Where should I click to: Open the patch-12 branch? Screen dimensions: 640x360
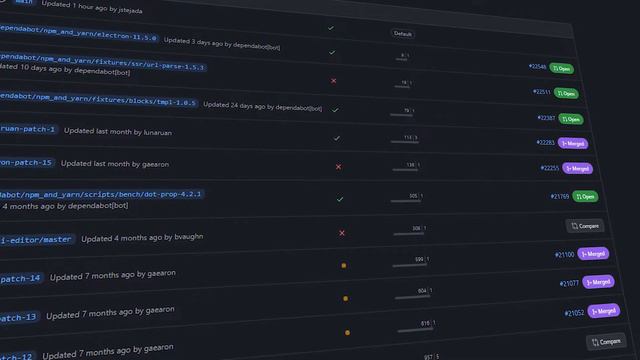click(x=18, y=357)
